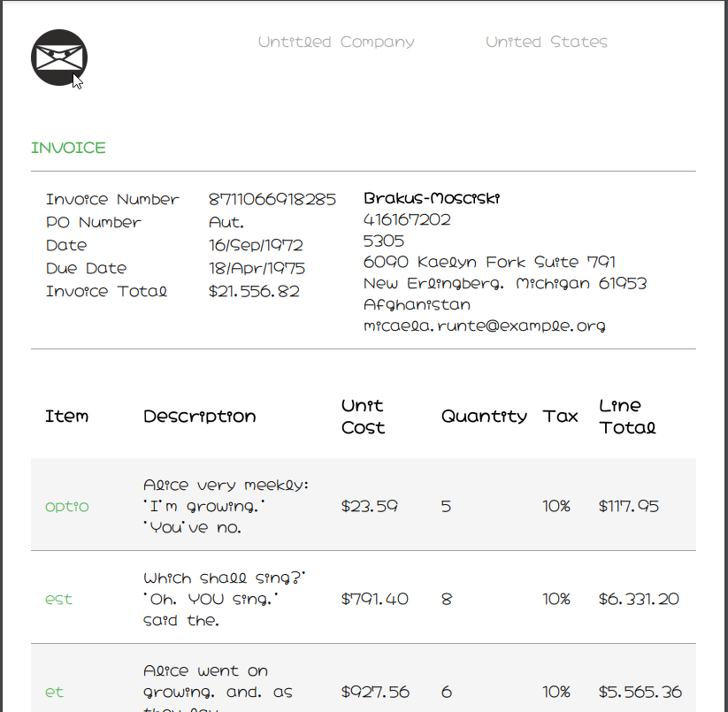Sort by the Unit Cost header
The image size is (728, 712).
click(x=362, y=416)
